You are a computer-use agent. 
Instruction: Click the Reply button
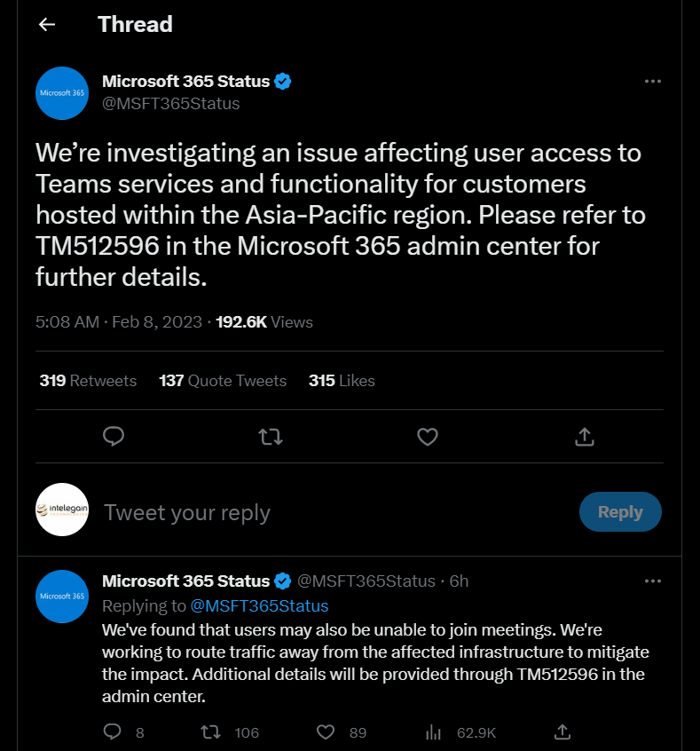pyautogui.click(x=620, y=511)
